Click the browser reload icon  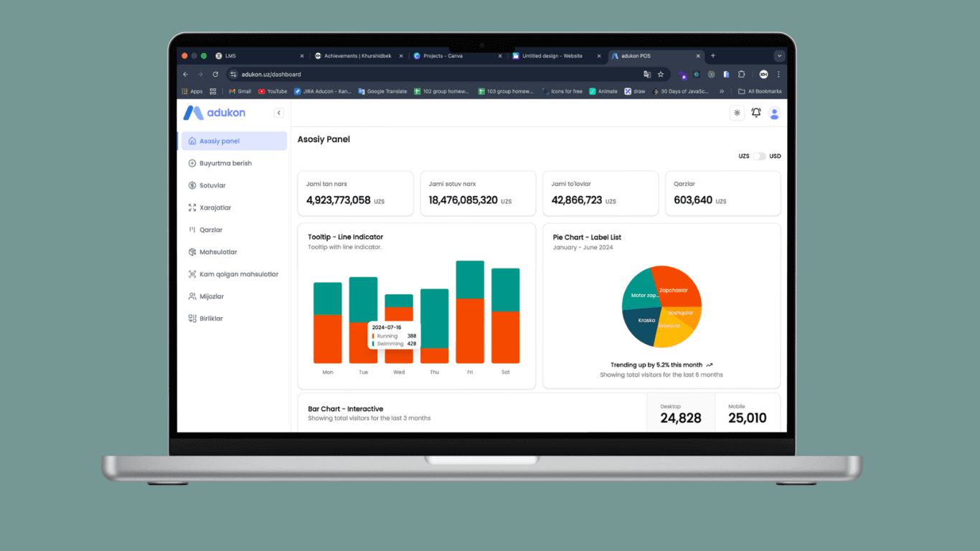pos(215,74)
